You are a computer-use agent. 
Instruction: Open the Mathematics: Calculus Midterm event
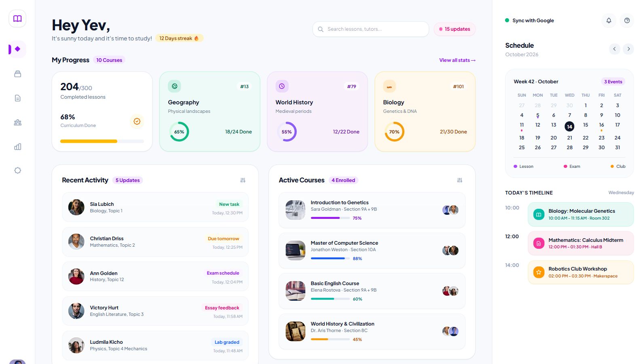pos(581,243)
